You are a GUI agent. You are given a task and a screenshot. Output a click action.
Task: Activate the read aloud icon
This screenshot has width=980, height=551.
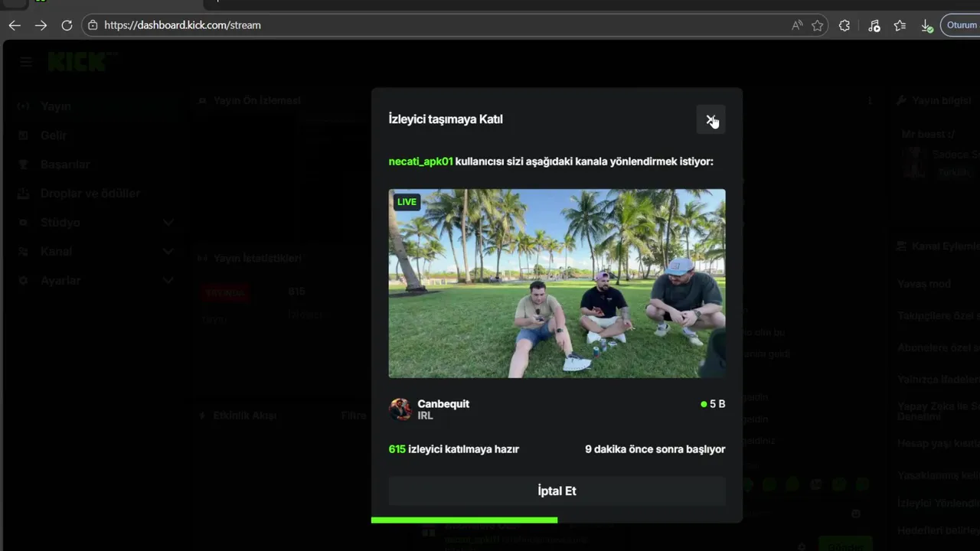(797, 25)
